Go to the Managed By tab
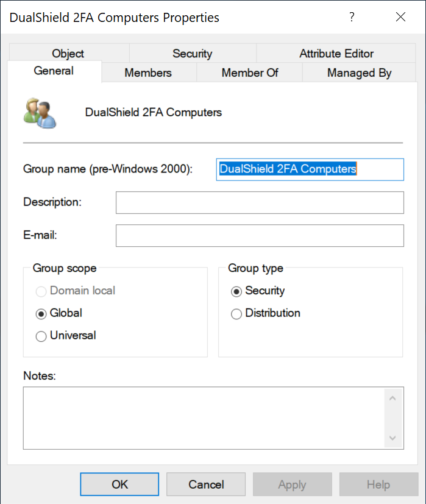 pos(359,73)
